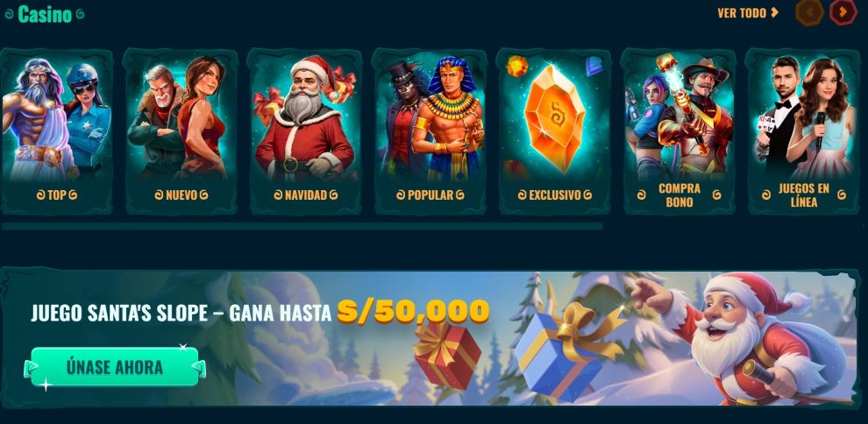Open the VER TODO link

click(x=748, y=13)
